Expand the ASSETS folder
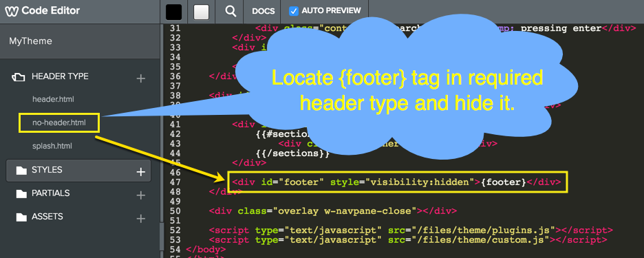 point(47,217)
